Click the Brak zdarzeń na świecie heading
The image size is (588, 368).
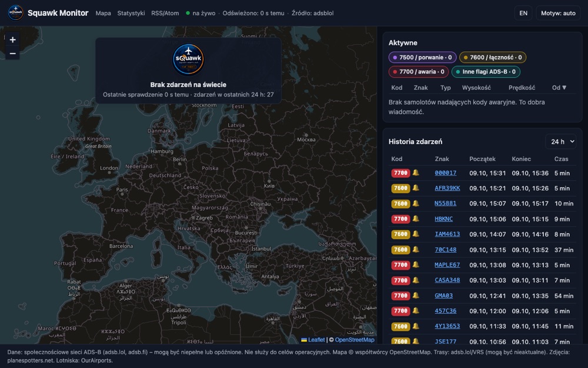pyautogui.click(x=188, y=85)
